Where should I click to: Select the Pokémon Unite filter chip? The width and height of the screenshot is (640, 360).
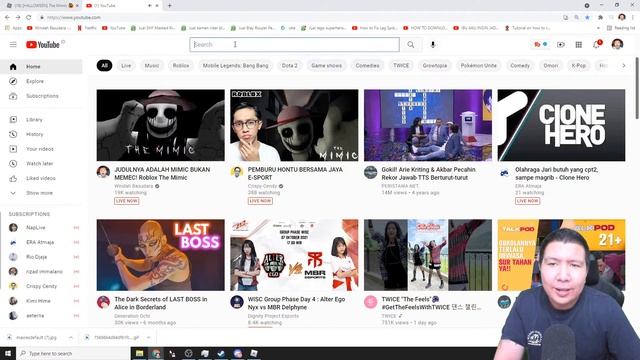point(478,65)
